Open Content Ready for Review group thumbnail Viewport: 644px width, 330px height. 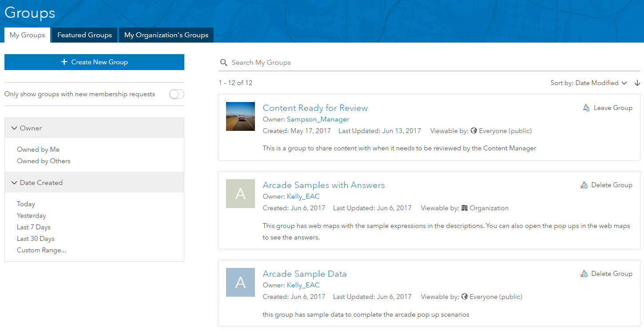pyautogui.click(x=240, y=116)
